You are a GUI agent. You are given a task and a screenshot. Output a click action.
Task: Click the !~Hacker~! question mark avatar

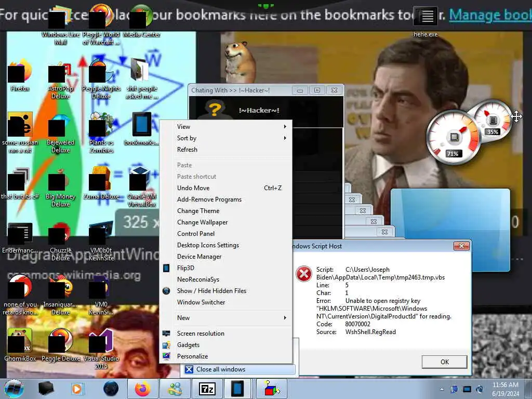pyautogui.click(x=215, y=109)
